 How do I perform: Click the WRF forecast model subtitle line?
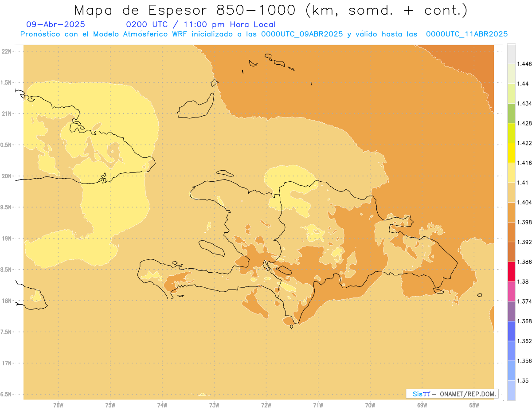click(264, 34)
